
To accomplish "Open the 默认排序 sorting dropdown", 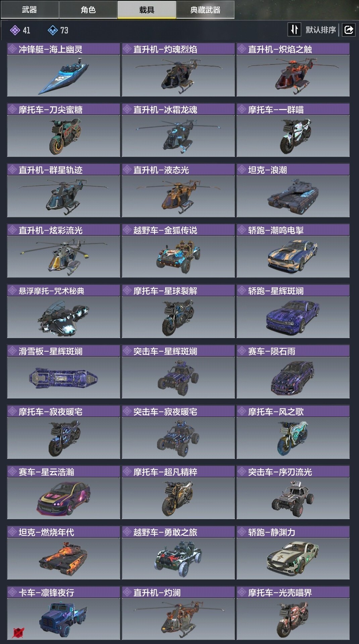I will pos(320,30).
